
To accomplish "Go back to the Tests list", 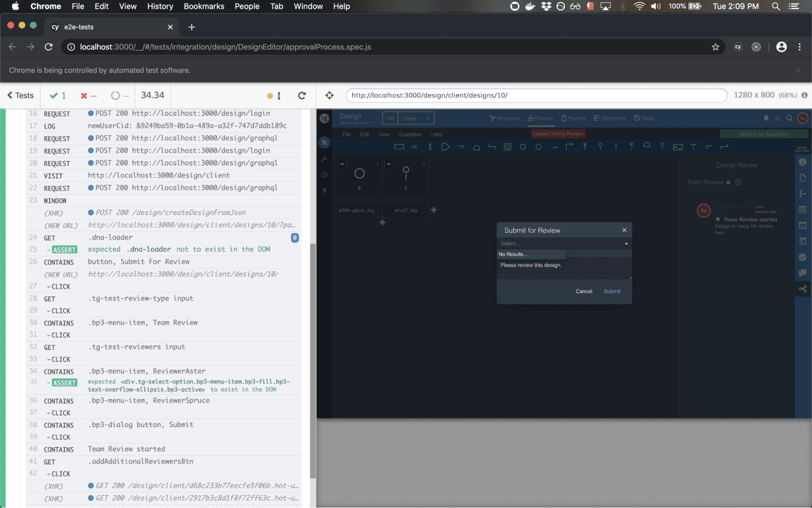I will tap(20, 95).
